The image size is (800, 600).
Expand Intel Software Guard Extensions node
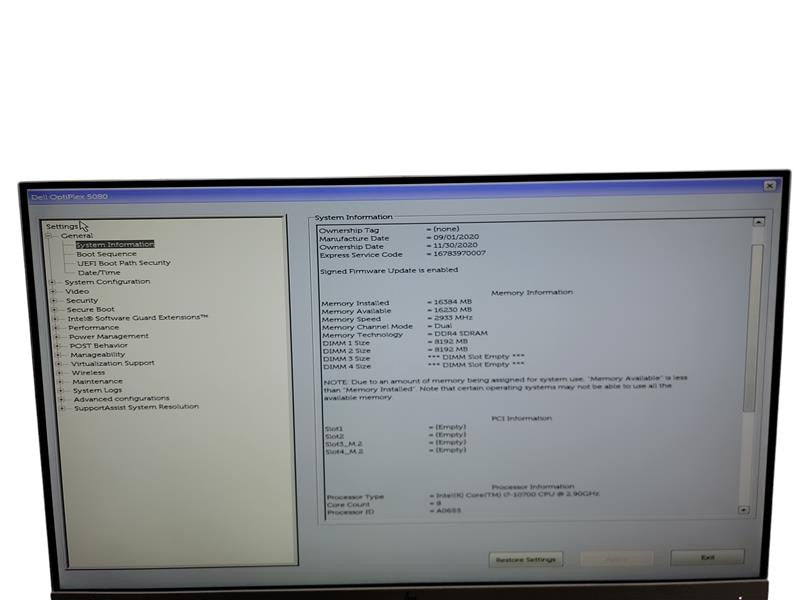pyautogui.click(x=55, y=318)
